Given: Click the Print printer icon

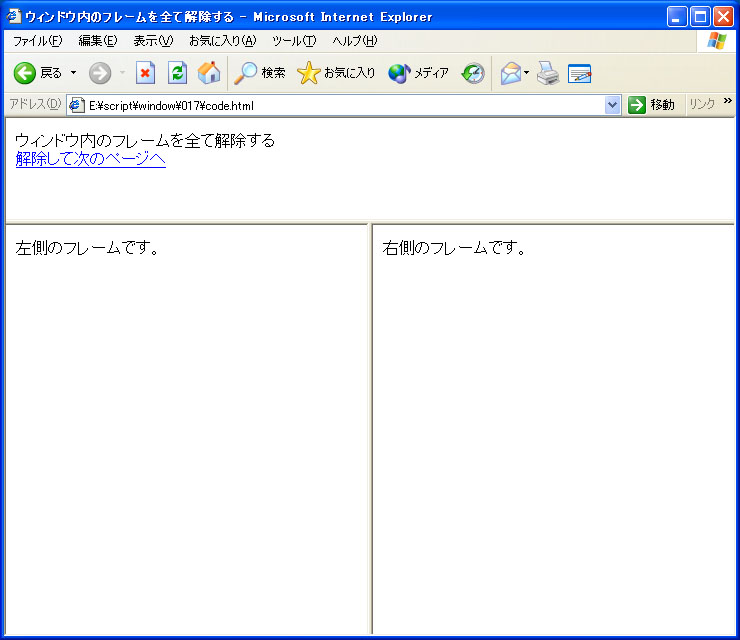Looking at the screenshot, I should (548, 73).
